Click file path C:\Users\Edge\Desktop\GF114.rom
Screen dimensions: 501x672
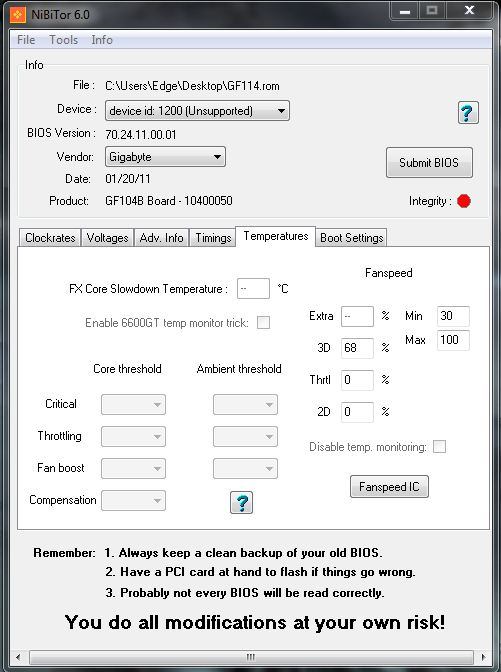(192, 86)
